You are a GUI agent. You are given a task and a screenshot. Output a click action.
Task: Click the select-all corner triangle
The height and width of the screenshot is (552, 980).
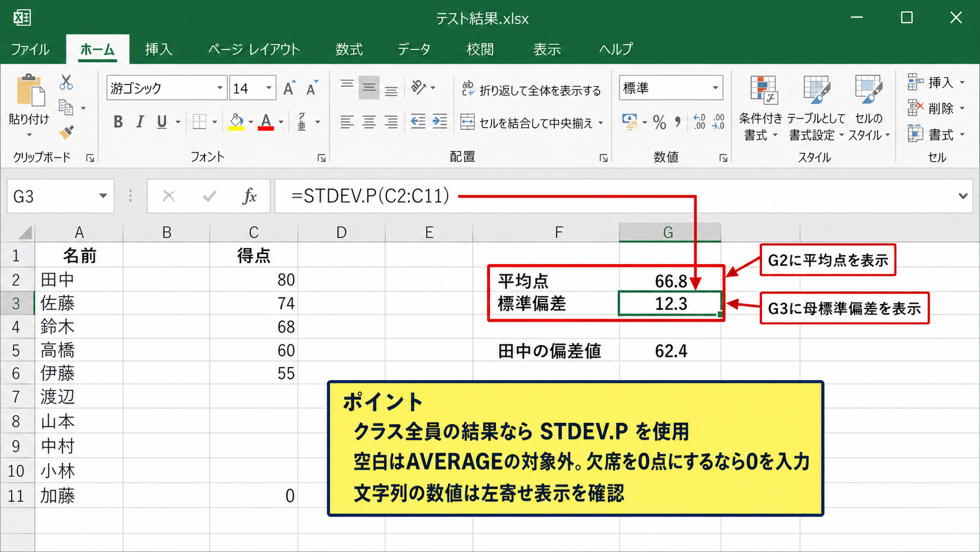tap(24, 233)
